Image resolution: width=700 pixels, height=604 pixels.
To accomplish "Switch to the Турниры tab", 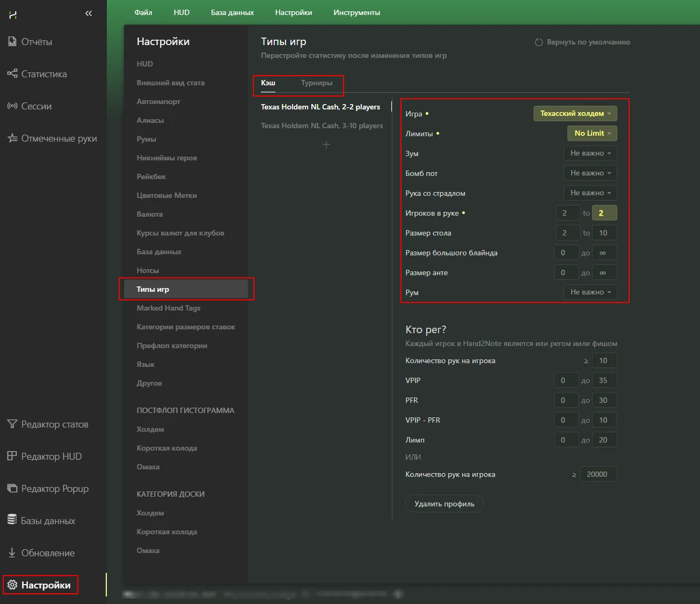I will [316, 83].
